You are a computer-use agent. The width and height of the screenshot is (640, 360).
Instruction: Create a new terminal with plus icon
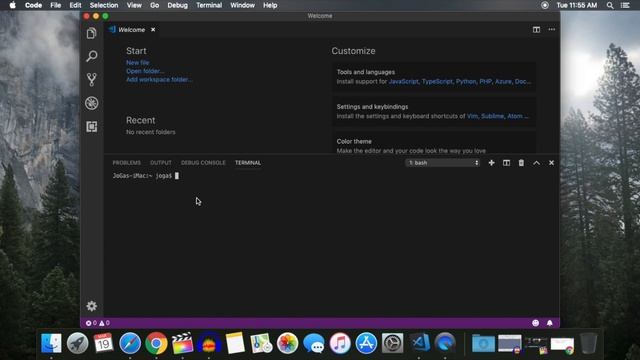pos(491,163)
